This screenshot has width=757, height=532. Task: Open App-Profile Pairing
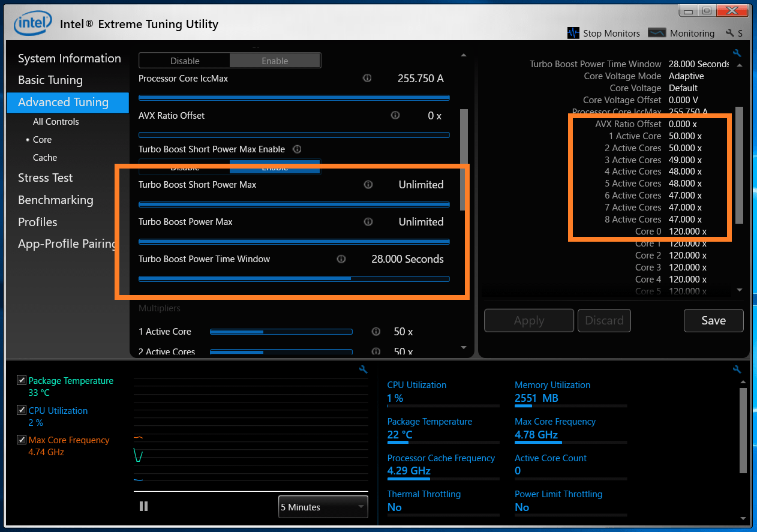68,244
